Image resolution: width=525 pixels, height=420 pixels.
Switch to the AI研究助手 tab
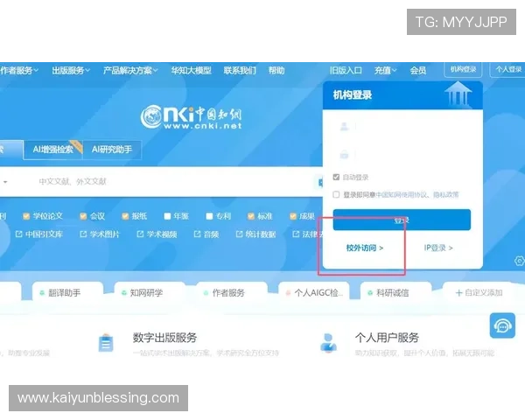coord(112,150)
